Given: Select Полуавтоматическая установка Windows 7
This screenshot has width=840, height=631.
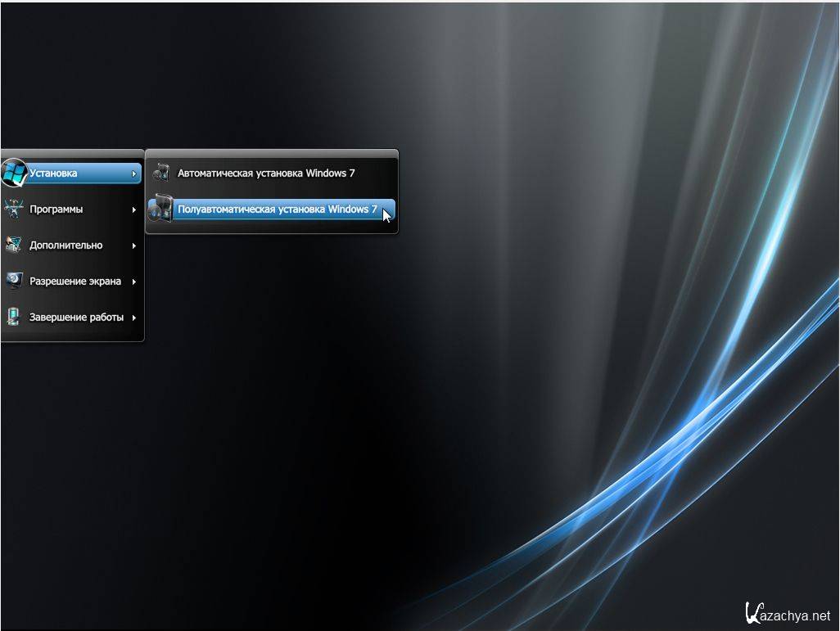Looking at the screenshot, I should pyautogui.click(x=272, y=210).
